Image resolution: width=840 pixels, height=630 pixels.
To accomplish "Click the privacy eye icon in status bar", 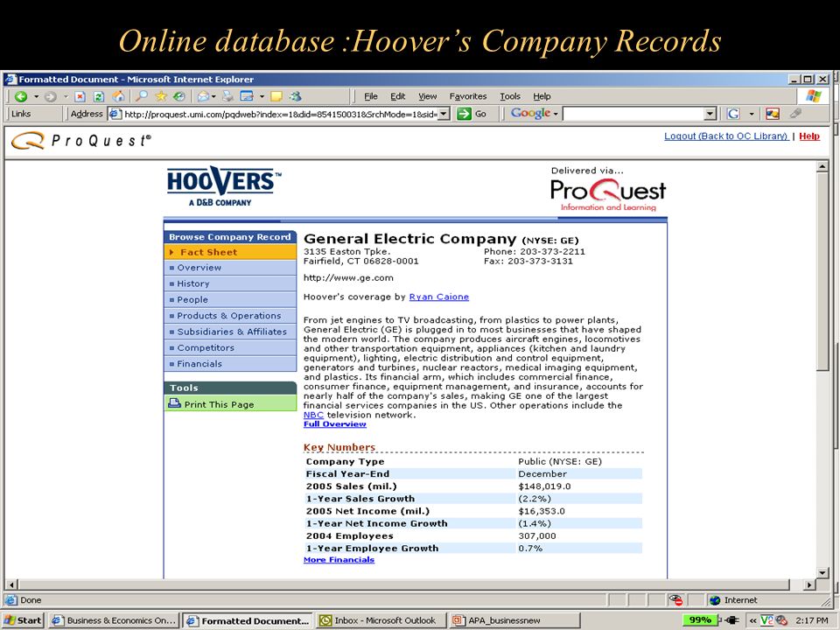I will (675, 600).
